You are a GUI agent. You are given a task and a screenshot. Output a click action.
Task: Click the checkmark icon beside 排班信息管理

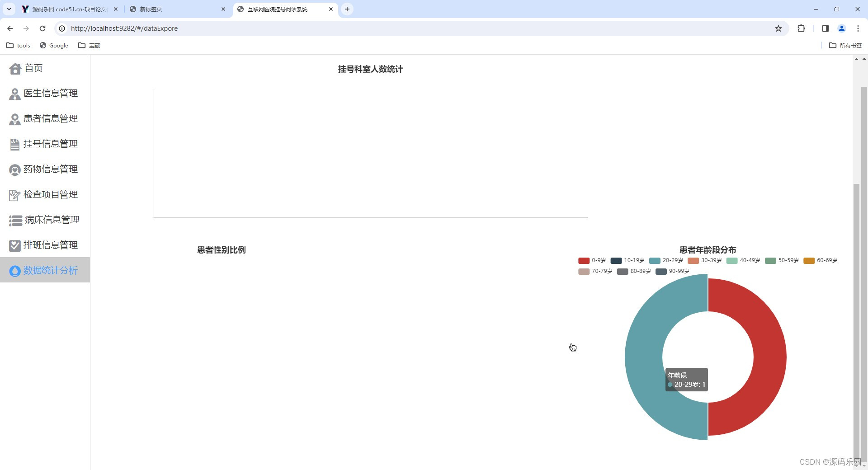pyautogui.click(x=15, y=245)
